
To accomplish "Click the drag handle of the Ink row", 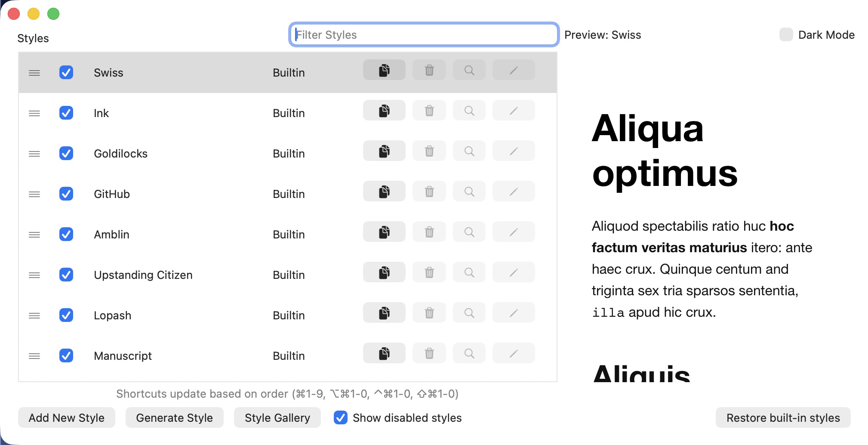I will (34, 113).
